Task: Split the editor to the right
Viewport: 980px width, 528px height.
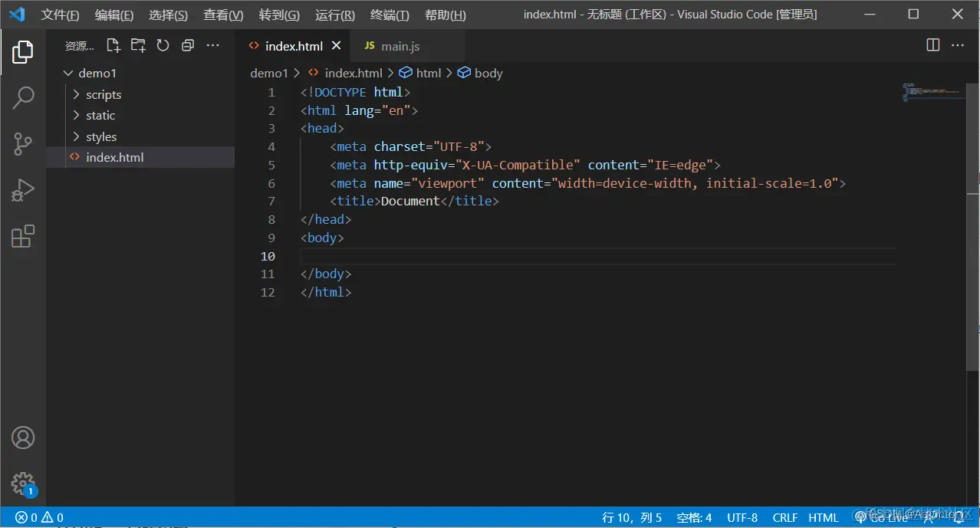Action: click(933, 45)
